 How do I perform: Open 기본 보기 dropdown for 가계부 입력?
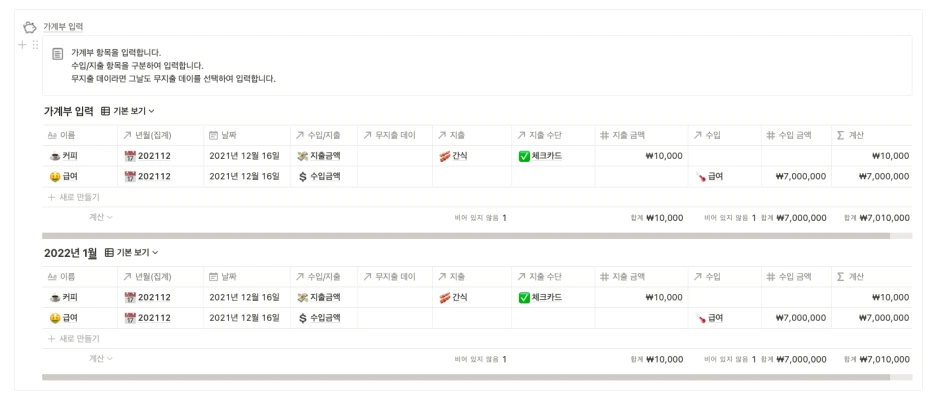pyautogui.click(x=134, y=111)
